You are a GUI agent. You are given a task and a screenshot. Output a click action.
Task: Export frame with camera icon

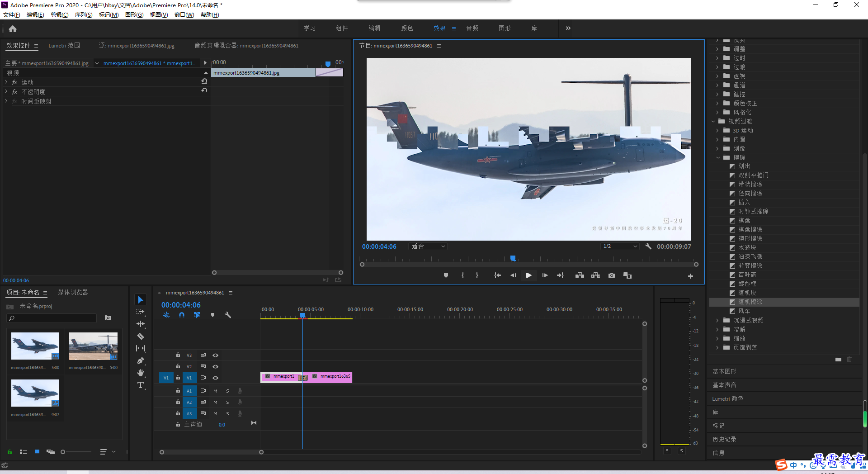click(x=612, y=275)
